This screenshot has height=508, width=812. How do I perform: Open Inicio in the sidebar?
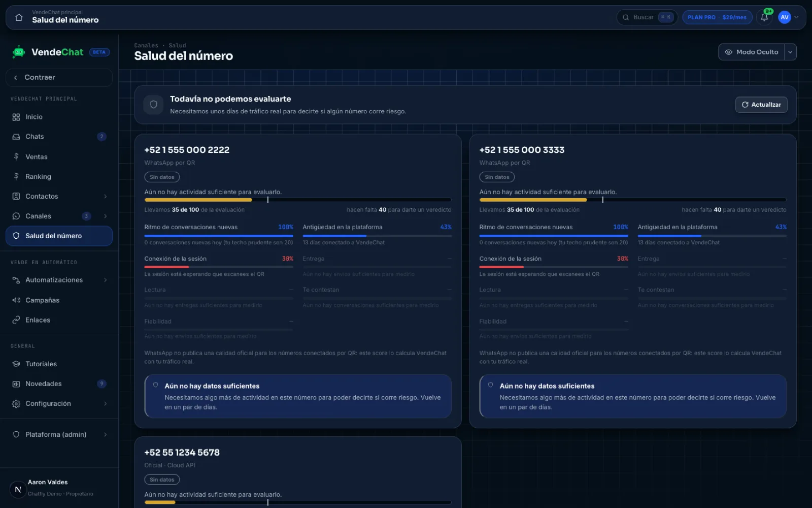coord(59,117)
